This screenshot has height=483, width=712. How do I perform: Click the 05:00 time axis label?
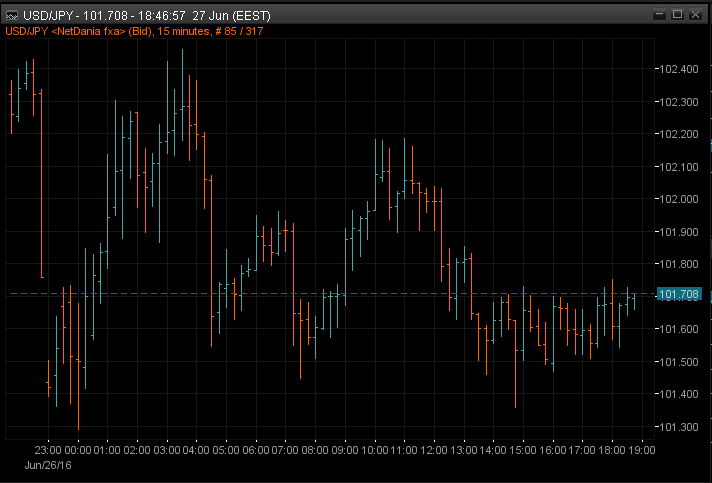pyautogui.click(x=226, y=450)
